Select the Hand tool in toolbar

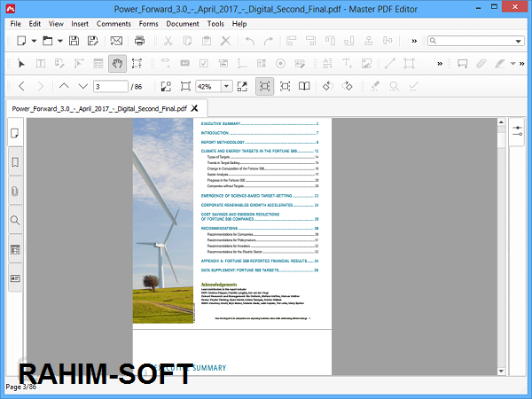point(118,63)
